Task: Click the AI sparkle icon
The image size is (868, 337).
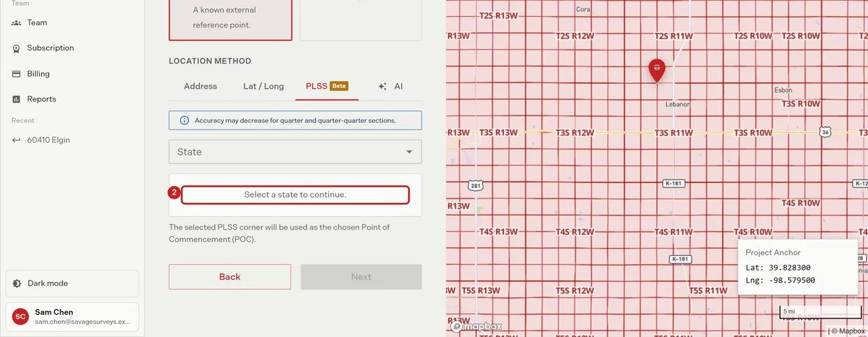Action: coord(382,87)
